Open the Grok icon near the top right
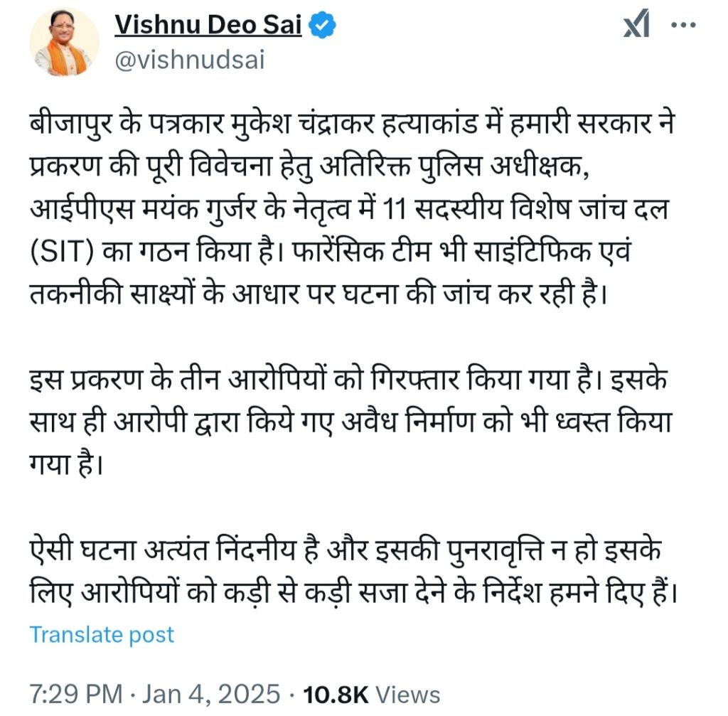Viewport: 728px width, 716px height. [x=636, y=23]
